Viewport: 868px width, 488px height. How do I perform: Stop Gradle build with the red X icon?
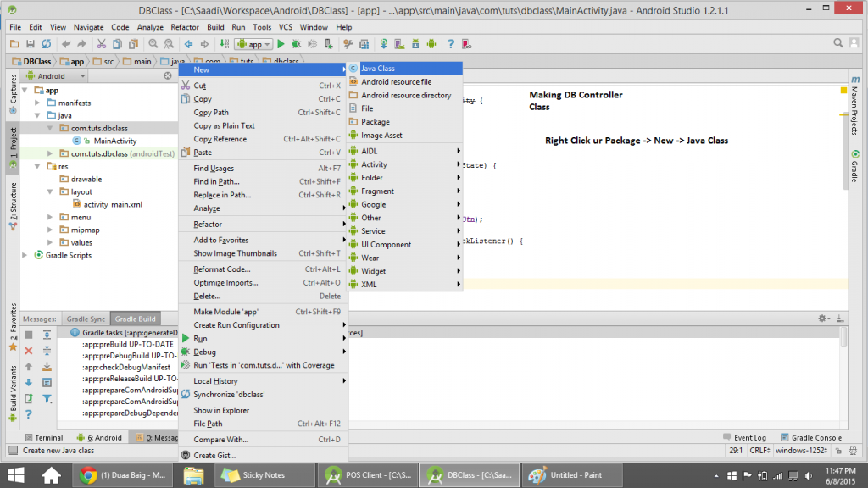pos(28,348)
